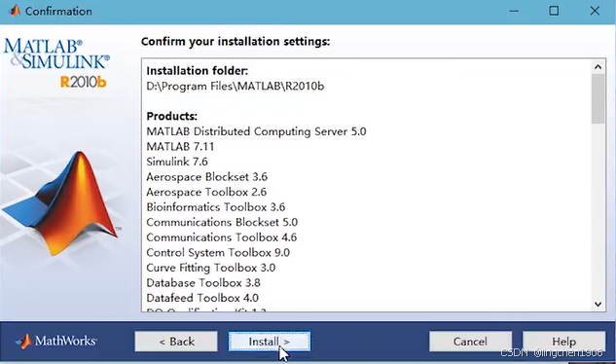Select Datafeed Toolbox 4.0 line

202,298
